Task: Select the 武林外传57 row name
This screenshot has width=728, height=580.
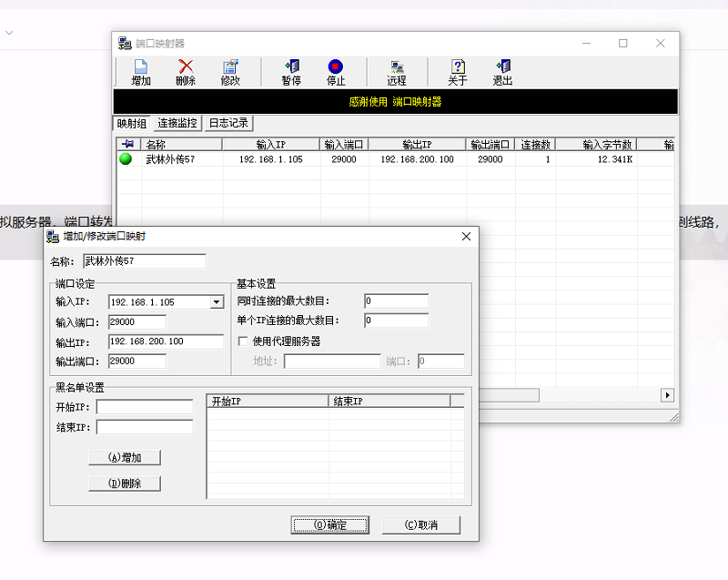Action: [x=170, y=159]
